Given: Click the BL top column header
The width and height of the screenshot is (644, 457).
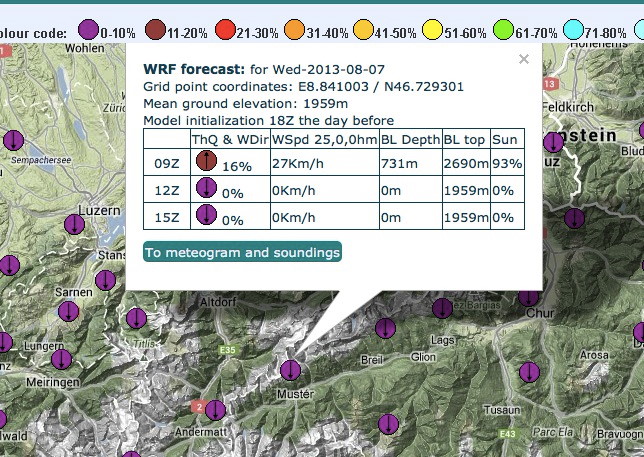Looking at the screenshot, I should pos(465,139).
